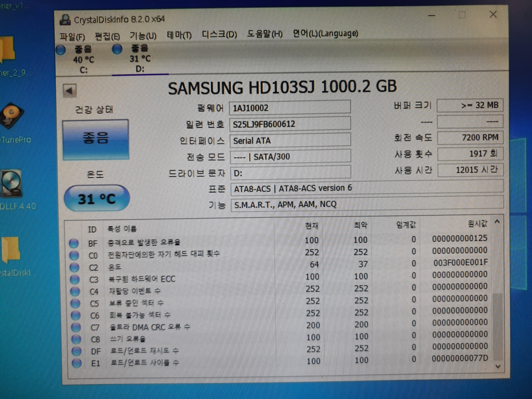Click the 31 °C temperature button
This screenshot has height=399, width=532.
pos(97,198)
